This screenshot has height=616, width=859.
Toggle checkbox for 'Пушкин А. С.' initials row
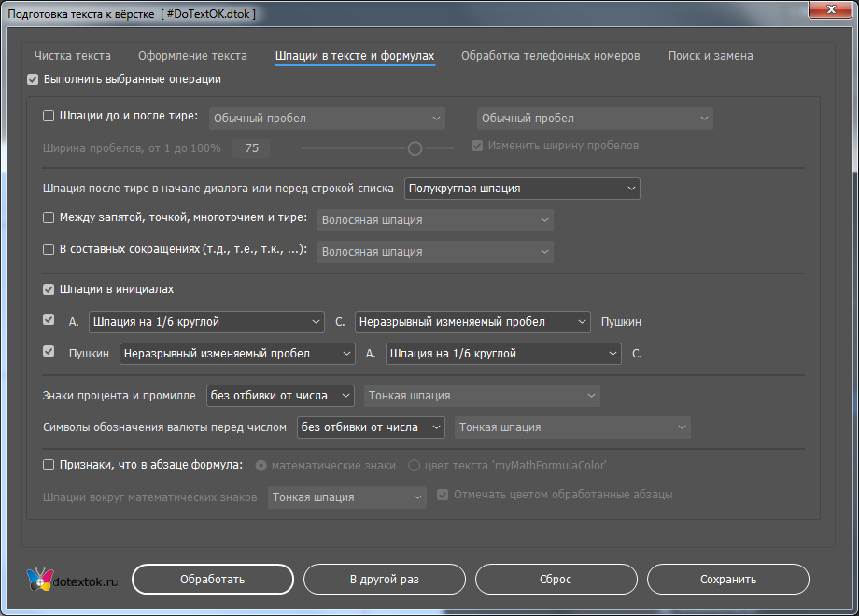49,351
